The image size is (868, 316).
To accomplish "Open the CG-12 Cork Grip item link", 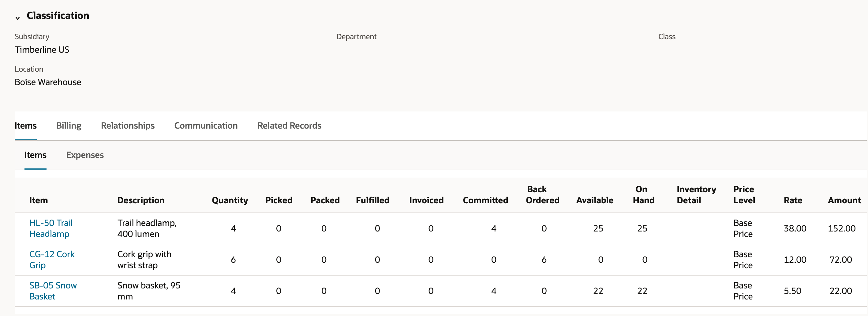I will 52,259.
